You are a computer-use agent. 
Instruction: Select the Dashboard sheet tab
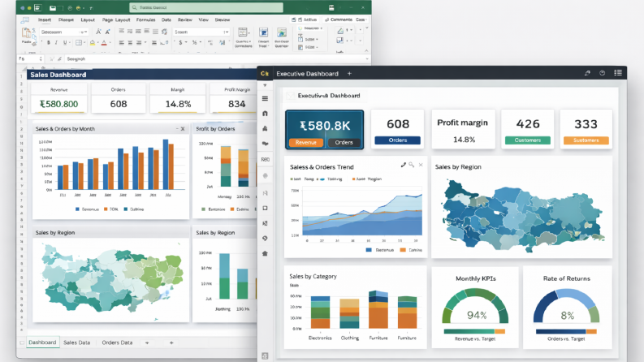(42, 343)
